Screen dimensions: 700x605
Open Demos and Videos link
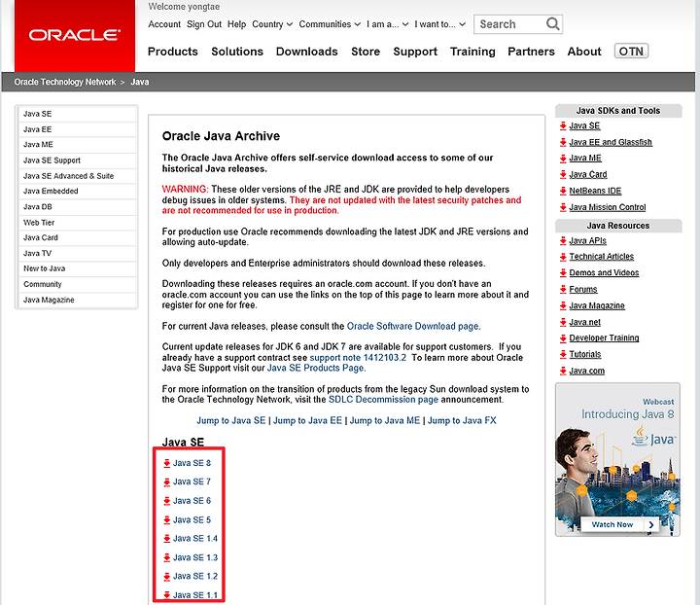(x=604, y=272)
